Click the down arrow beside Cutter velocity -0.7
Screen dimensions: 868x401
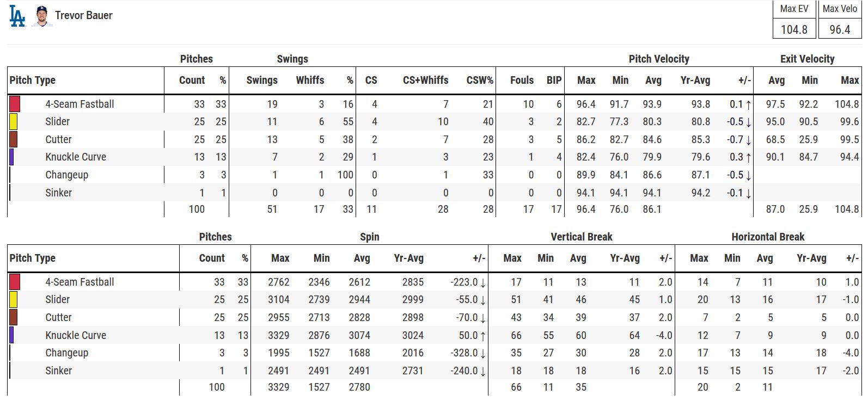pos(749,140)
